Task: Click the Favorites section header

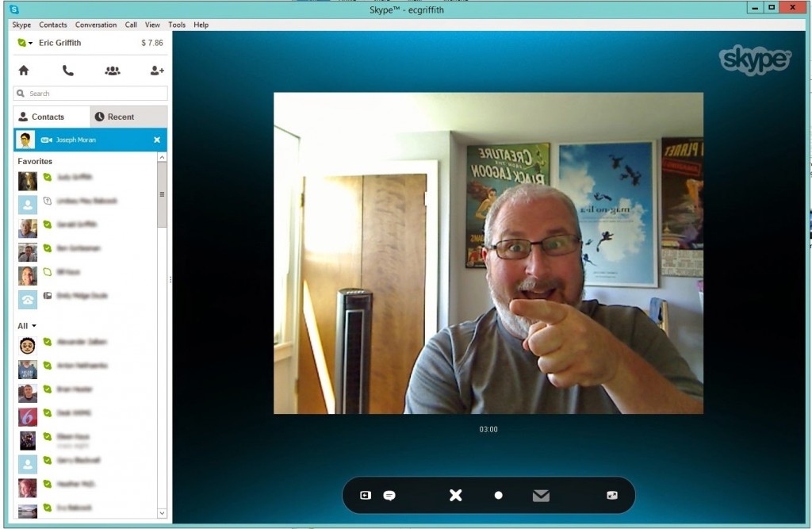Action: [x=35, y=161]
